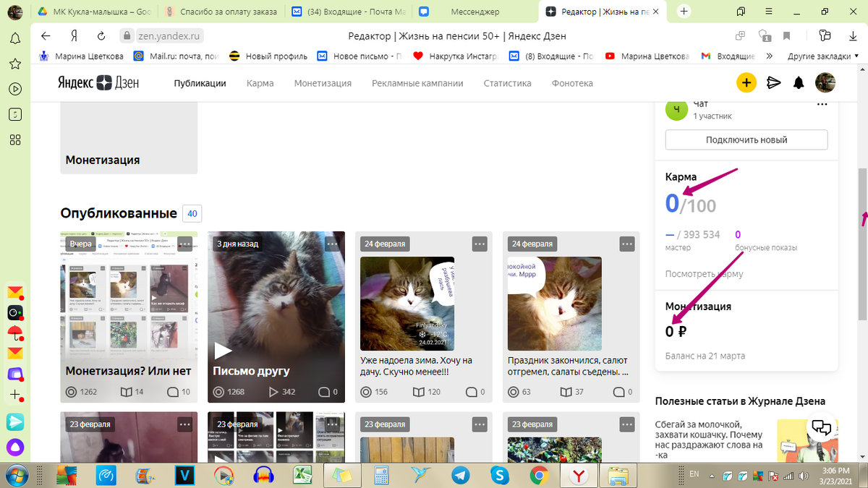Expand other bookmarks chevron
Screen dimensions: 868x488
click(x=769, y=56)
